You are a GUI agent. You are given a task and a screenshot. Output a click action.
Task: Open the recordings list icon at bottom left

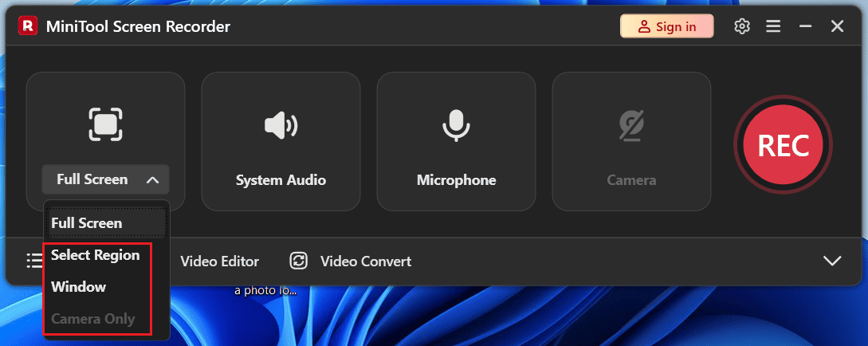[x=34, y=261]
